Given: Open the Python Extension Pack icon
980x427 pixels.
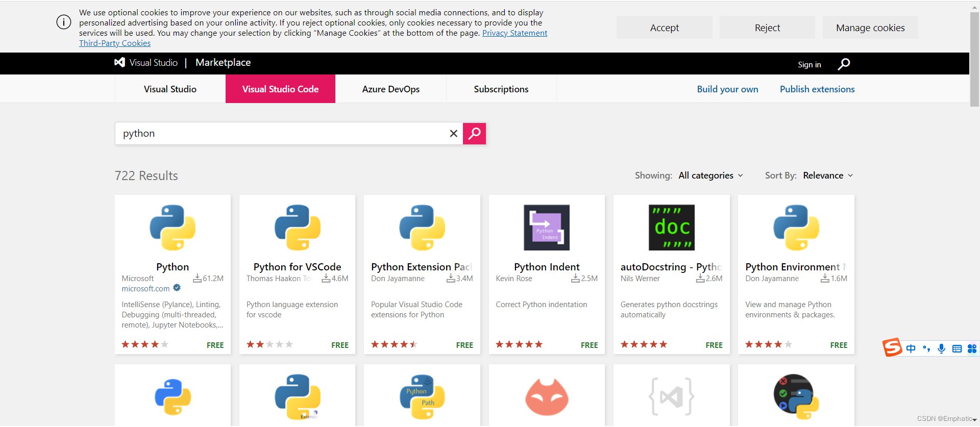Looking at the screenshot, I should pyautogui.click(x=422, y=228).
